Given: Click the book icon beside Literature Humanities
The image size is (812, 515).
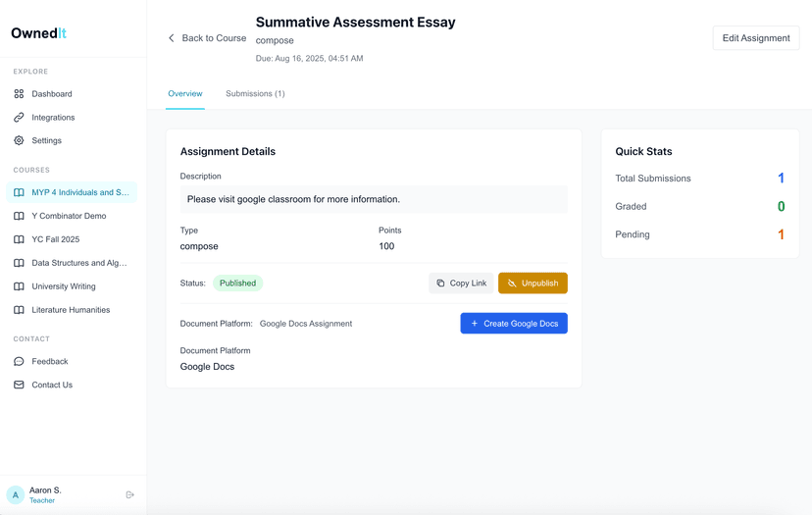Looking at the screenshot, I should 19,310.
